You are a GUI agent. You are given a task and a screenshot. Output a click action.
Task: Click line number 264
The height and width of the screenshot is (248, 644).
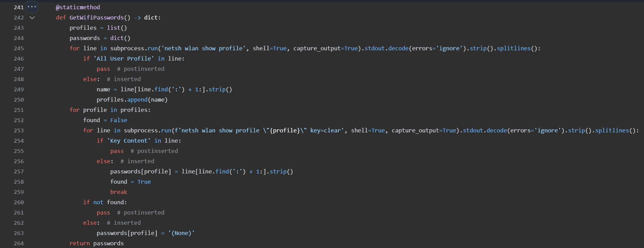[19, 243]
